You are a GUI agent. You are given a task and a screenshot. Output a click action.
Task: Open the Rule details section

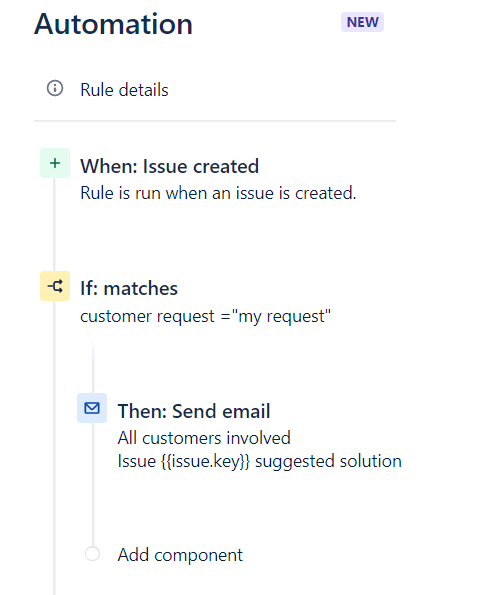(x=124, y=90)
